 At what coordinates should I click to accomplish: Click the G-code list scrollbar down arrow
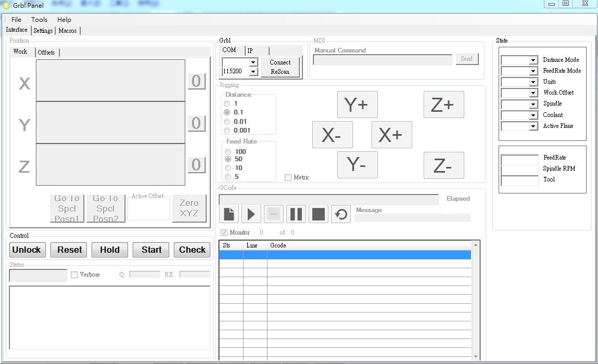coord(476,356)
